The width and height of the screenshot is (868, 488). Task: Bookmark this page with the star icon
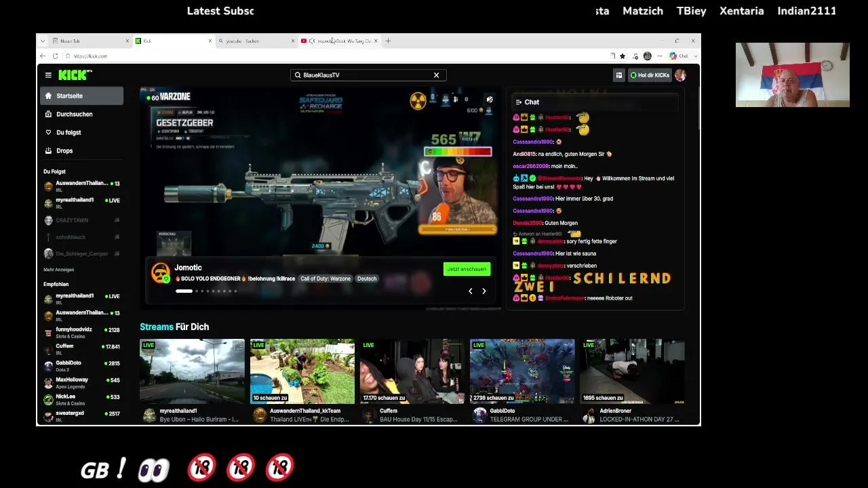(x=623, y=56)
